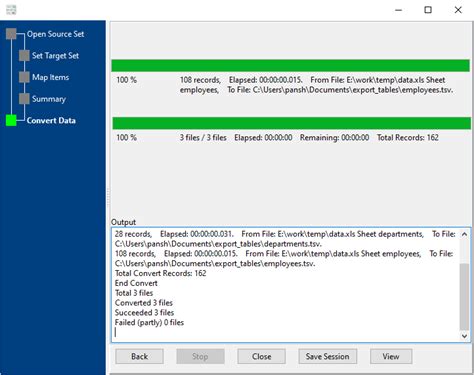Click the Set Target Set step icon
This screenshot has height=375, width=474.
24,55
